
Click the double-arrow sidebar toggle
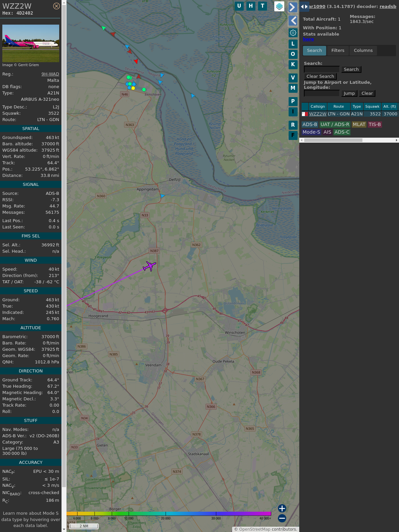click(304, 7)
